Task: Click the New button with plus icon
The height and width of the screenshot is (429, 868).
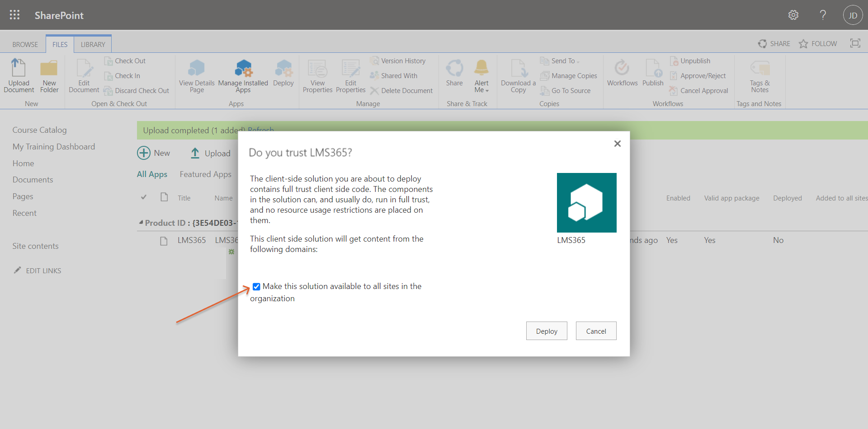Action: (154, 153)
